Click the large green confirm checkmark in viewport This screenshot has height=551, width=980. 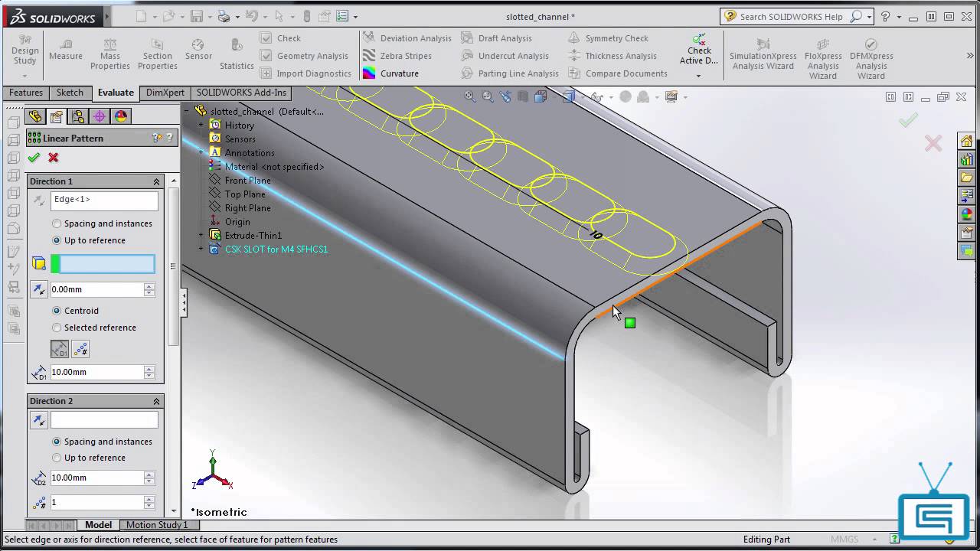pos(908,120)
